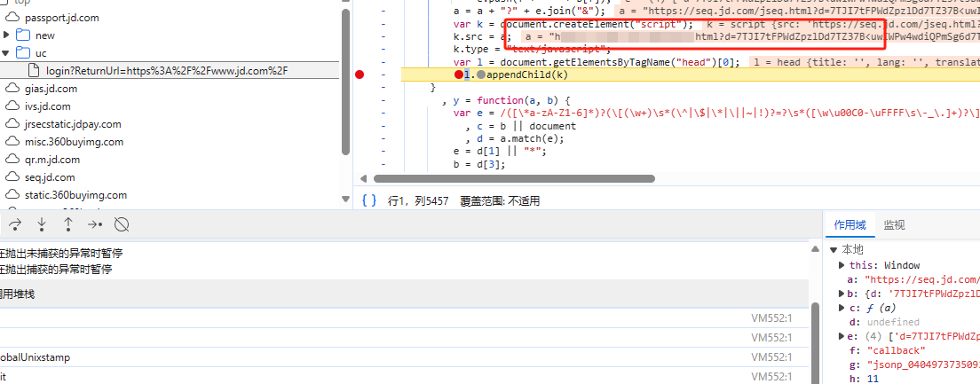Click the Step over debugger icon
The image size is (980, 384).
point(16,224)
